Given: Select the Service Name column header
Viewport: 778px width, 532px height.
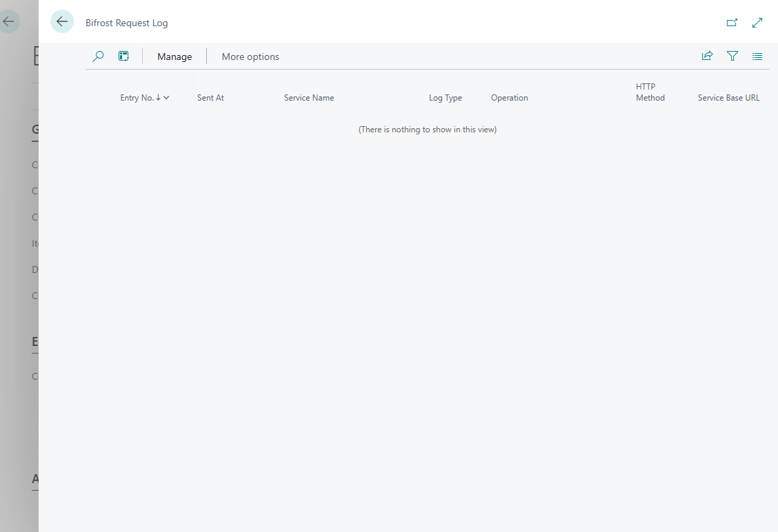Looking at the screenshot, I should pos(309,98).
